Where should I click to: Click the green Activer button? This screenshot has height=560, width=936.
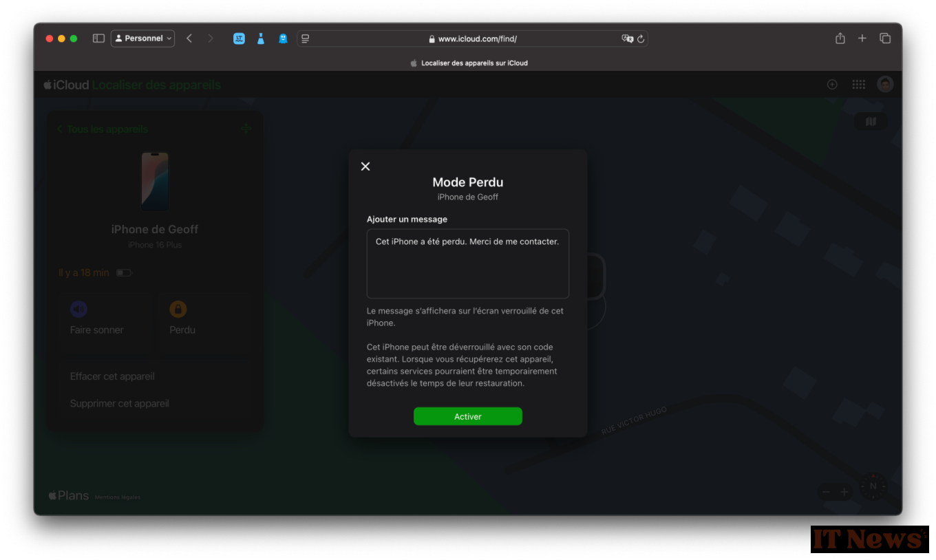(x=468, y=416)
